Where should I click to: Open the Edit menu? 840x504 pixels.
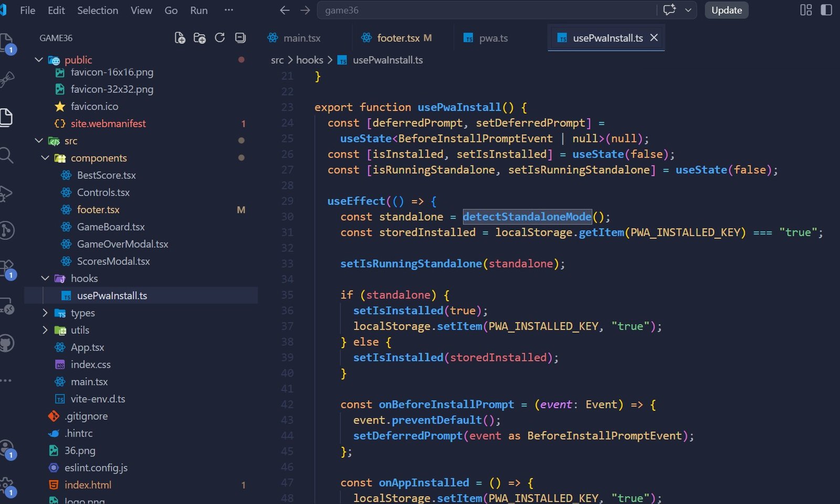(56, 10)
